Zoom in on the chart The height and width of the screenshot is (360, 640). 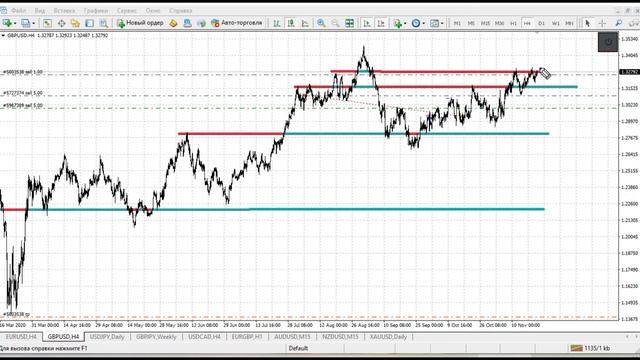(321, 23)
